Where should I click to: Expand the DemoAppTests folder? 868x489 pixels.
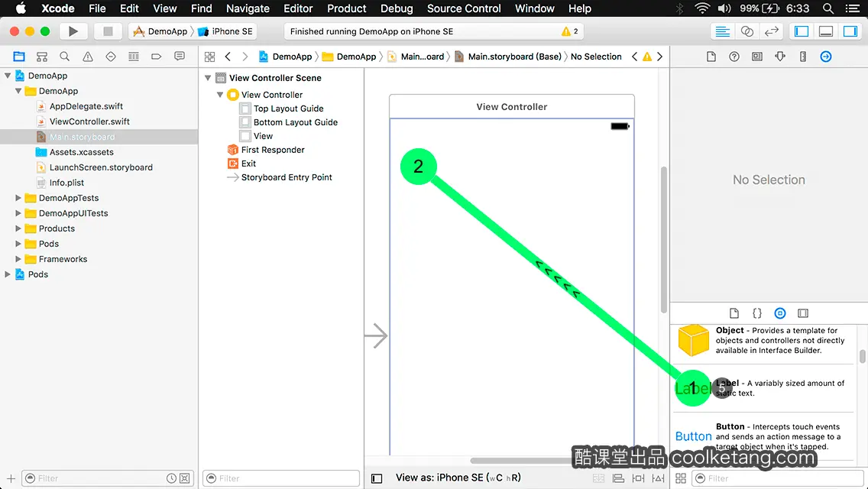click(18, 198)
